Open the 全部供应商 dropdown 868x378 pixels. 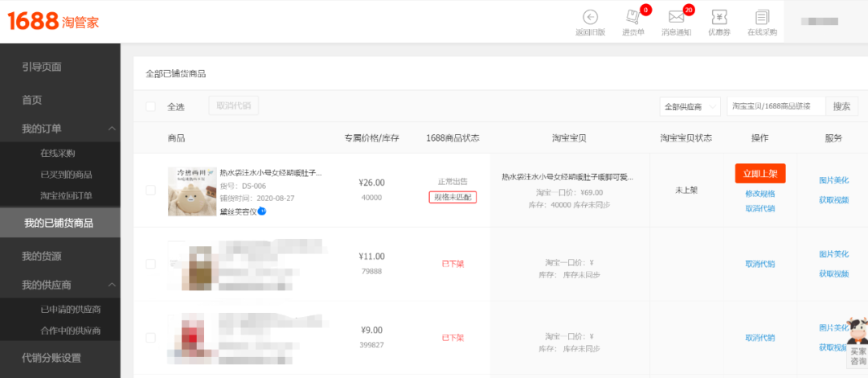point(690,106)
